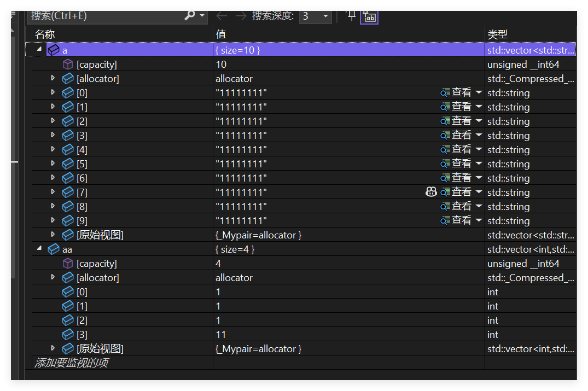The height and width of the screenshot is (391, 588).
Task: Click the 名称 column header
Action: [45, 34]
